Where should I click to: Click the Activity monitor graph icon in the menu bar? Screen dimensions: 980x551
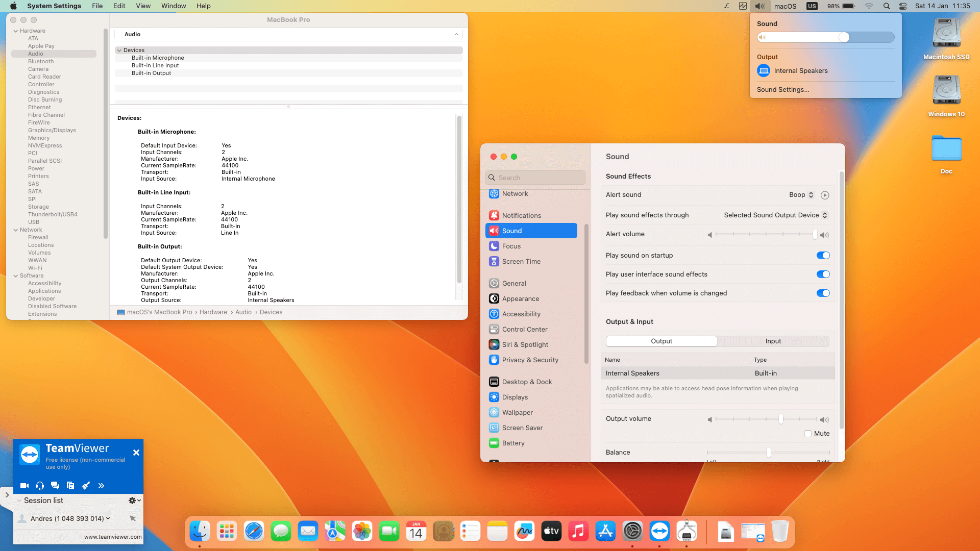(x=743, y=6)
